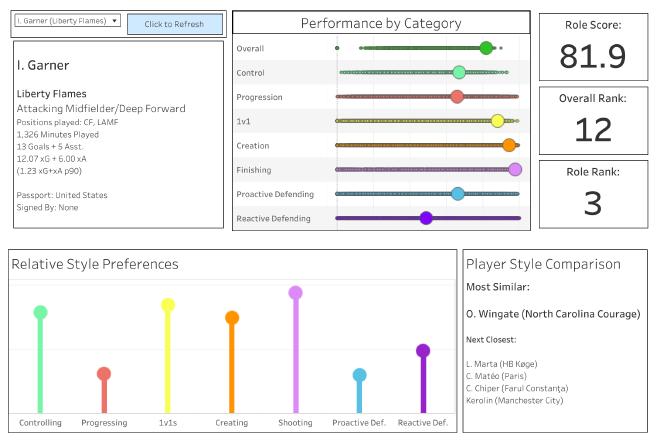Click the yellow 1v1s lollipop marker

(x=168, y=304)
